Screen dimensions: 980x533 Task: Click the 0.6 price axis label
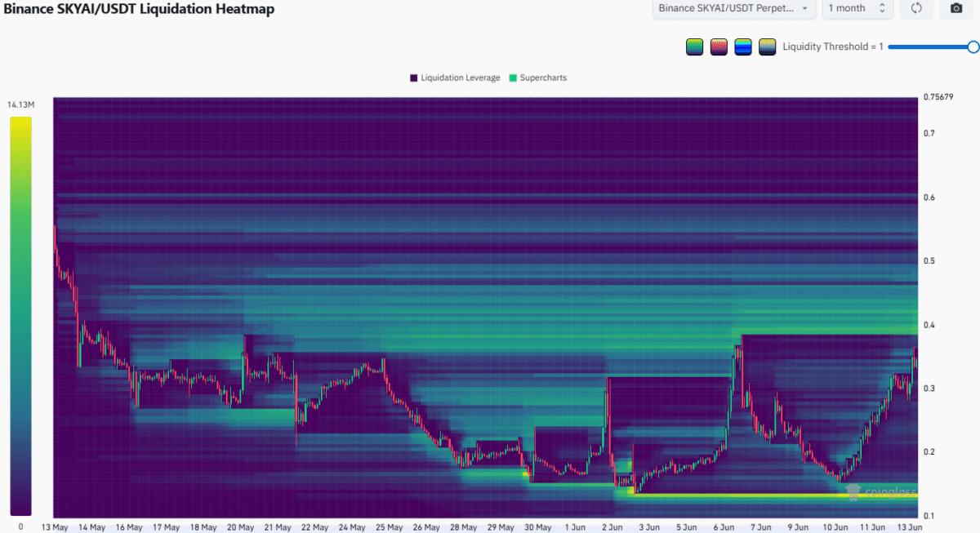(x=929, y=198)
